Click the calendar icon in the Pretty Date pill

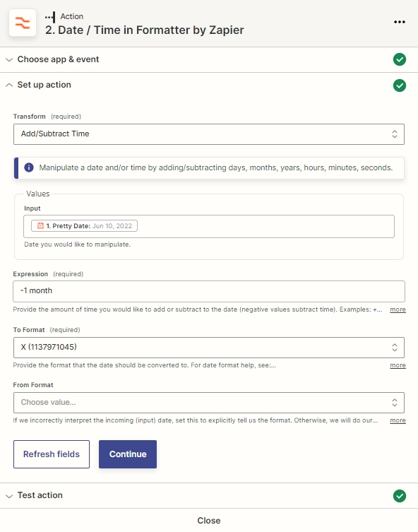click(x=40, y=225)
